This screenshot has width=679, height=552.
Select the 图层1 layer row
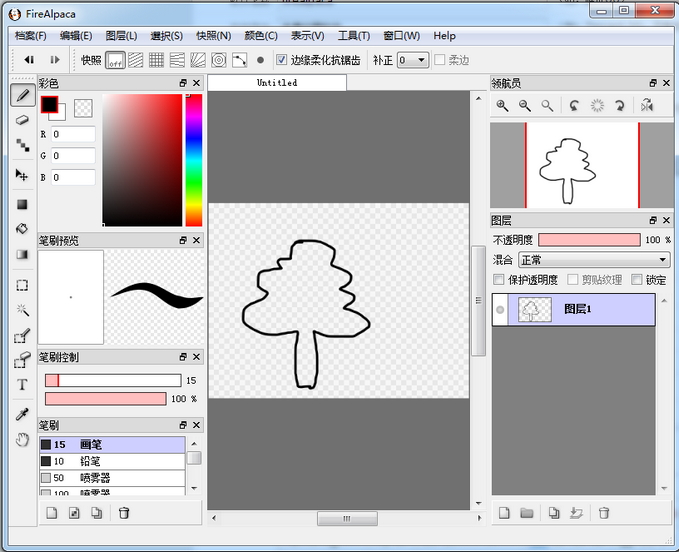(574, 310)
